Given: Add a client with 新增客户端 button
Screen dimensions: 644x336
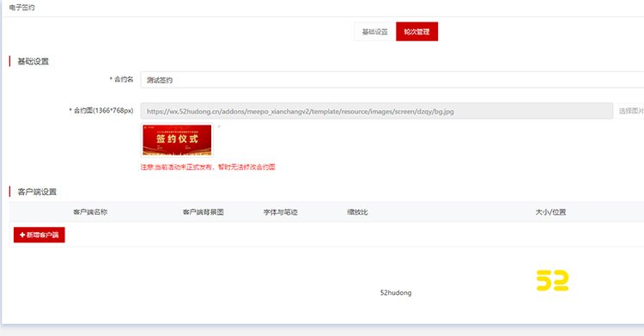Looking at the screenshot, I should pos(39,235).
